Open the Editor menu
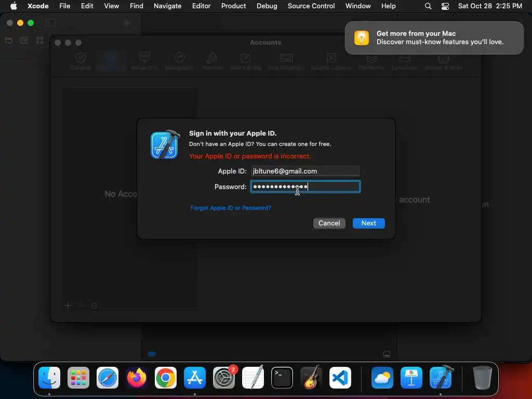The width and height of the screenshot is (532, 399). pos(201,6)
